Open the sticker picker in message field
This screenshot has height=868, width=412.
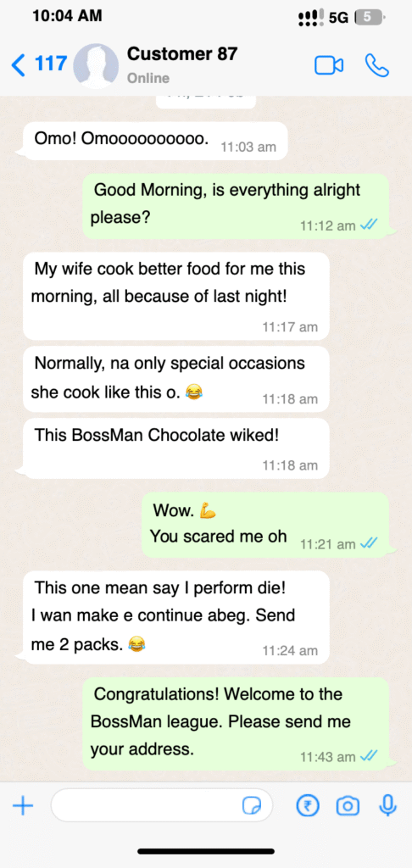[252, 805]
